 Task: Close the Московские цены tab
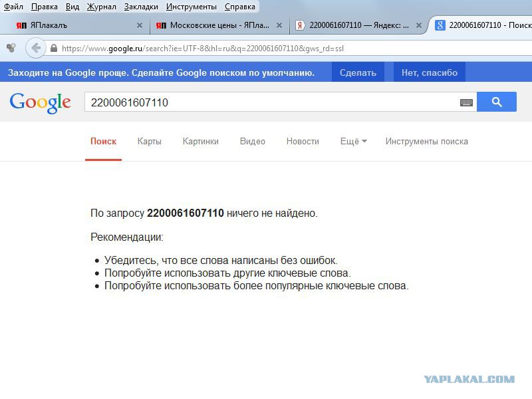279,25
